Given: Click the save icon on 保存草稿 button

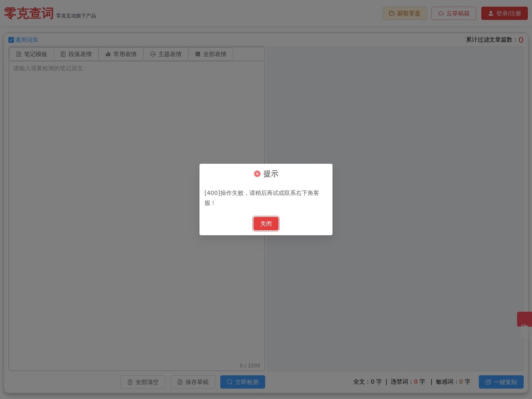Looking at the screenshot, I should [x=180, y=382].
